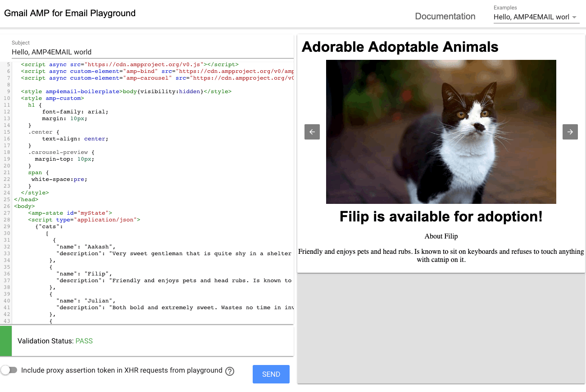Place cursor on the amp-bind script line
Image resolution: width=586 pixels, height=392 pixels.
(157, 71)
